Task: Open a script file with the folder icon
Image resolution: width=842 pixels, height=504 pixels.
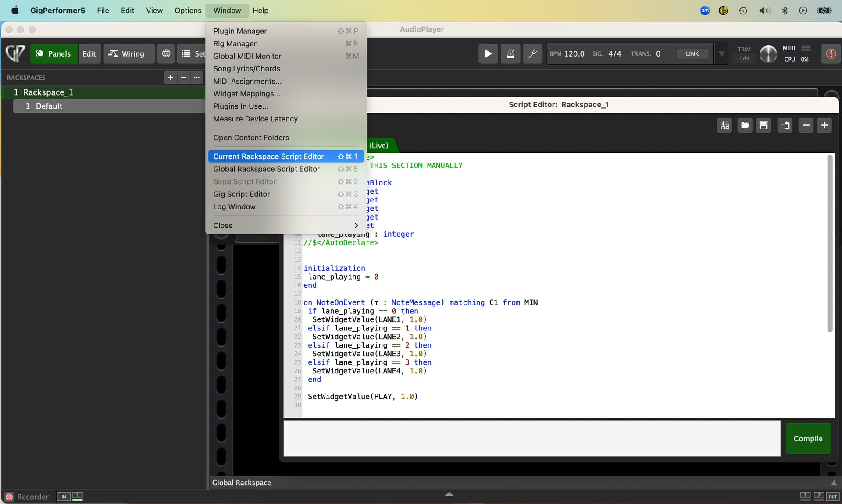Action: click(x=745, y=126)
